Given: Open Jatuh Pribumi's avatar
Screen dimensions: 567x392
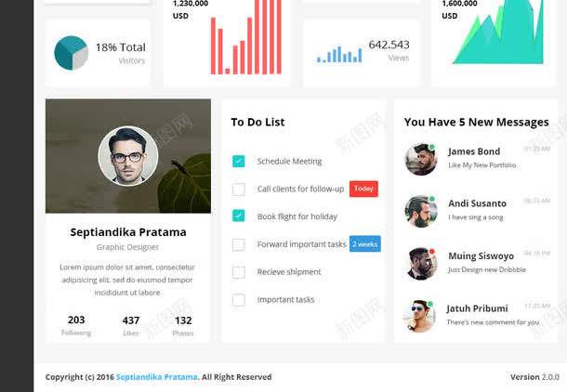Looking at the screenshot, I should (x=419, y=316).
